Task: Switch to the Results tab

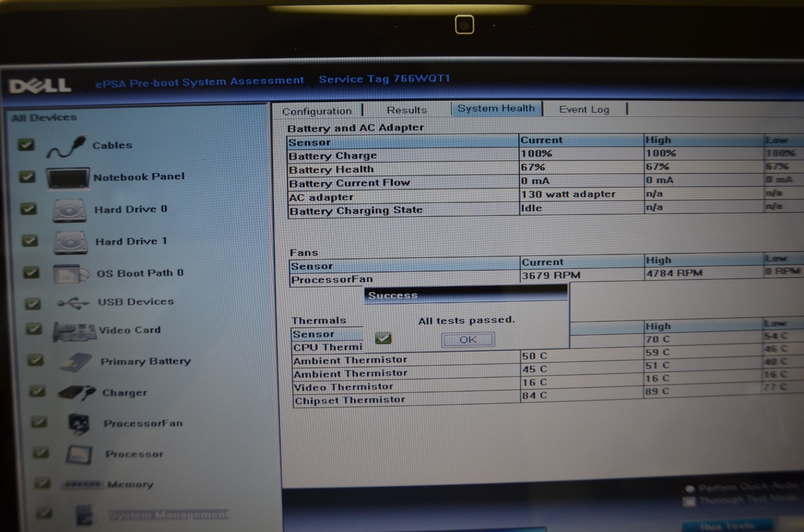Action: (407, 110)
